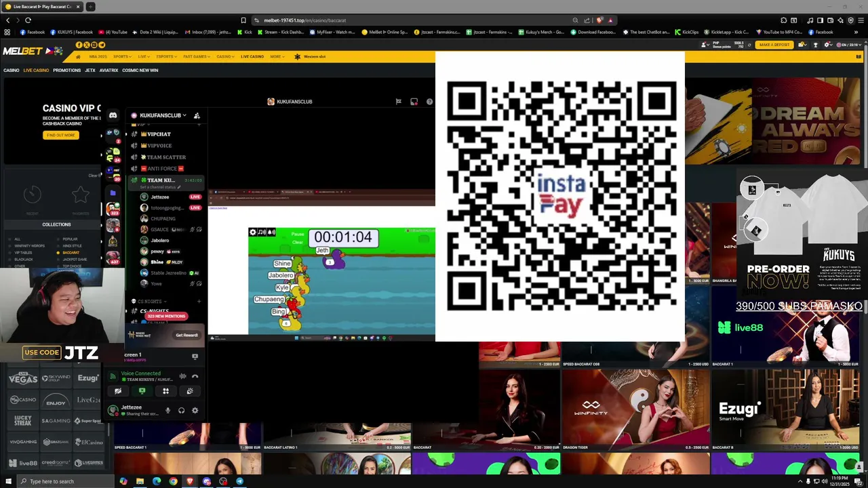
Task: Open File Explorer from taskbar
Action: coord(140,481)
